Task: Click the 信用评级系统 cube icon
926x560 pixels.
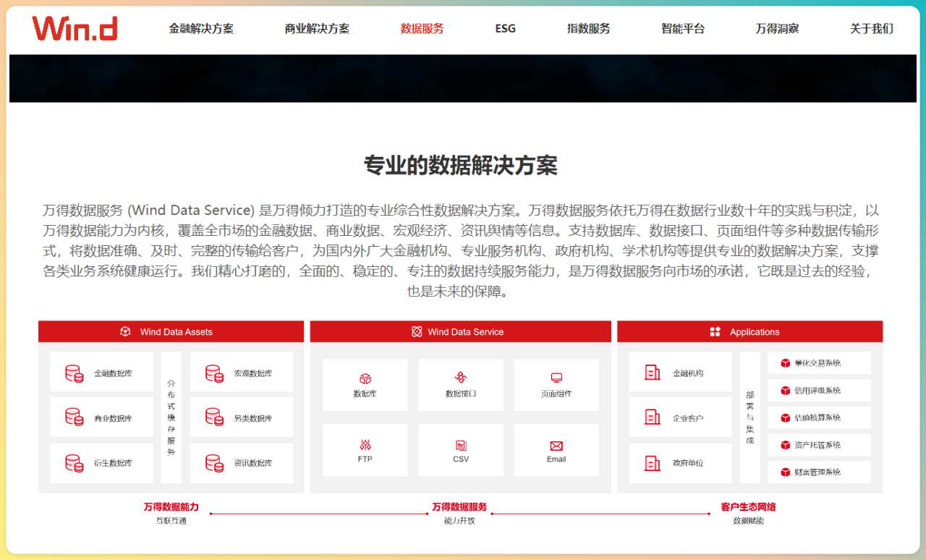Action: pyautogui.click(x=786, y=391)
